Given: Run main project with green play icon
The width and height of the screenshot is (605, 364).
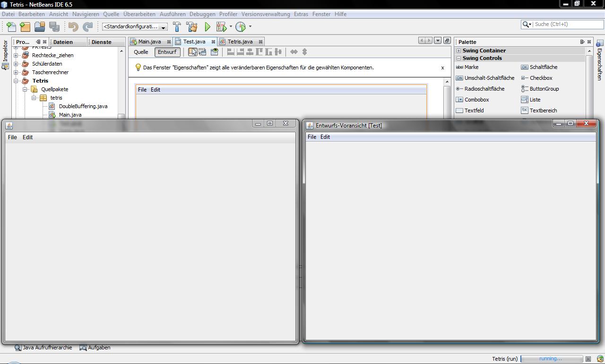Looking at the screenshot, I should (207, 27).
